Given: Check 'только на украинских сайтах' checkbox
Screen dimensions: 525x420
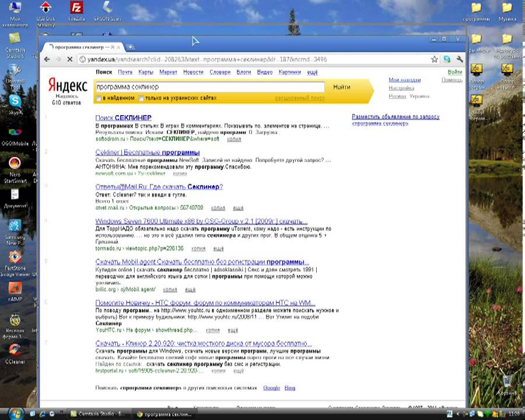Looking at the screenshot, I should (141, 99).
